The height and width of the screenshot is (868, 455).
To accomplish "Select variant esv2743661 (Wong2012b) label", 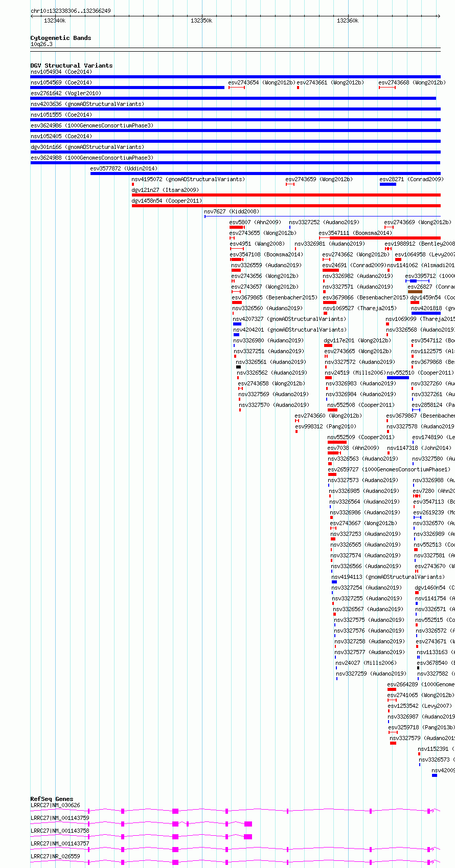I will 330,82.
